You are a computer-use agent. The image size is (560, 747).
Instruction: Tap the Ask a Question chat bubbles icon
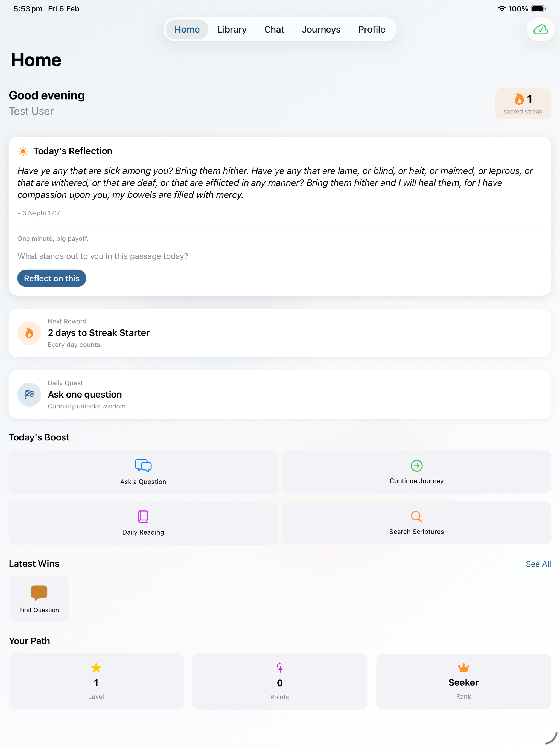143,466
